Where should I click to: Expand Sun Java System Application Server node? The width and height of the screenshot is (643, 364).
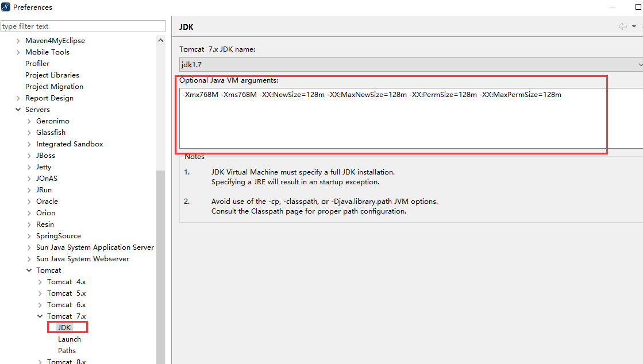[29, 247]
